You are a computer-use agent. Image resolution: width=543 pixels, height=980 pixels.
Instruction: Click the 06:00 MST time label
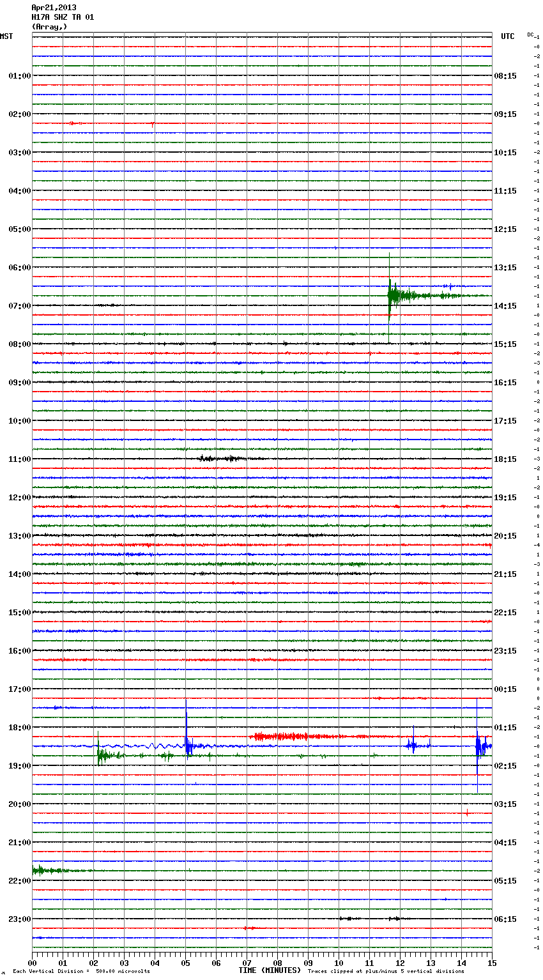(20, 268)
